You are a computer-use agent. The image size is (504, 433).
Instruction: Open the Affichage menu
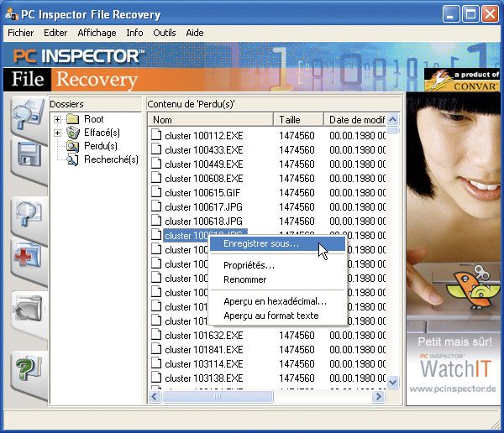pyautogui.click(x=97, y=33)
